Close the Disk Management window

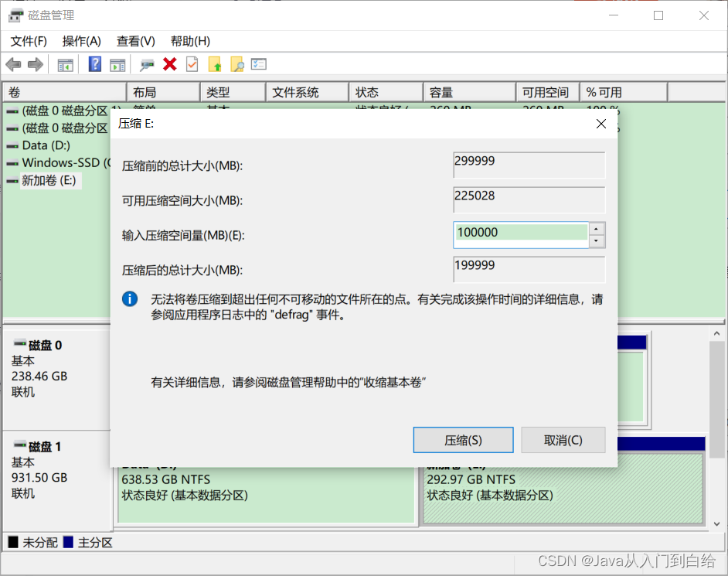click(704, 15)
